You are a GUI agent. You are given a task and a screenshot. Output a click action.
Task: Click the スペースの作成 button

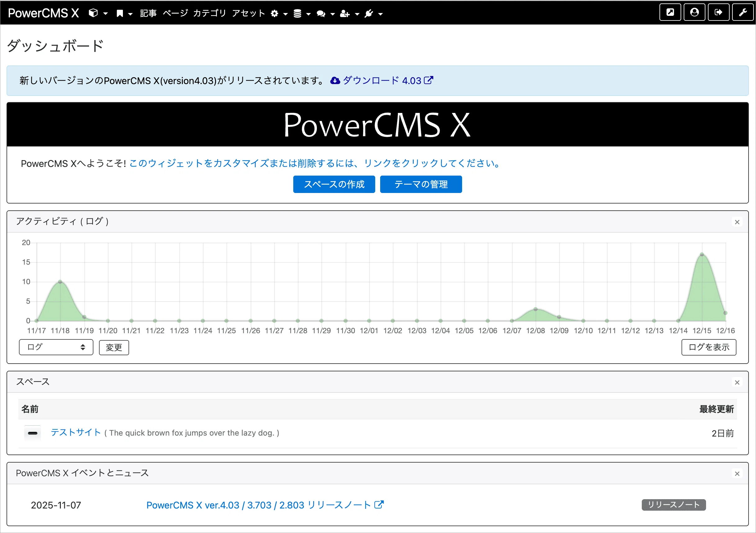(334, 184)
